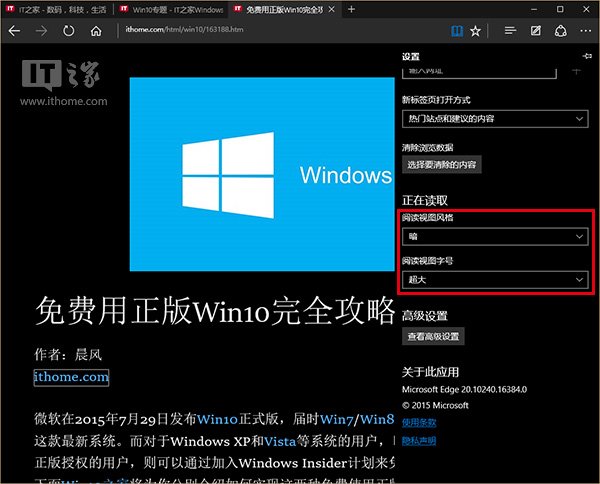Open the ithome.com link under author
The width and height of the screenshot is (600, 484).
[70, 377]
